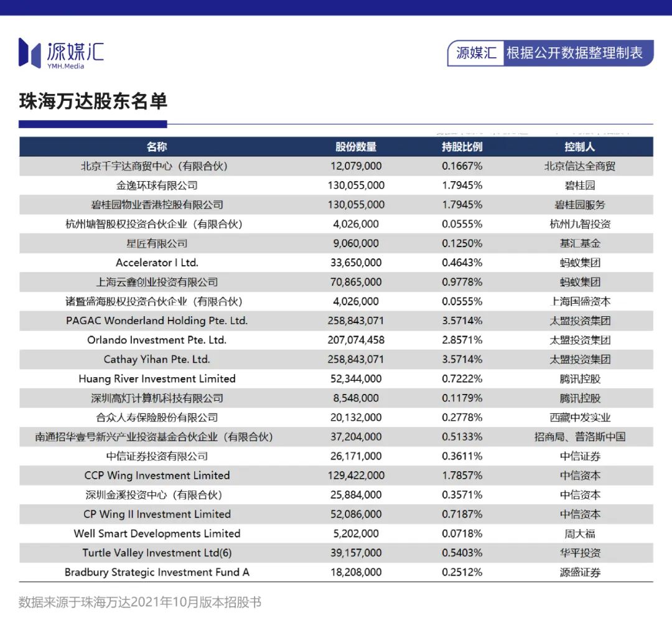Select 深圳金溪投资中心(有限合伙) cell
This screenshot has height=623, width=672.
[x=154, y=495]
